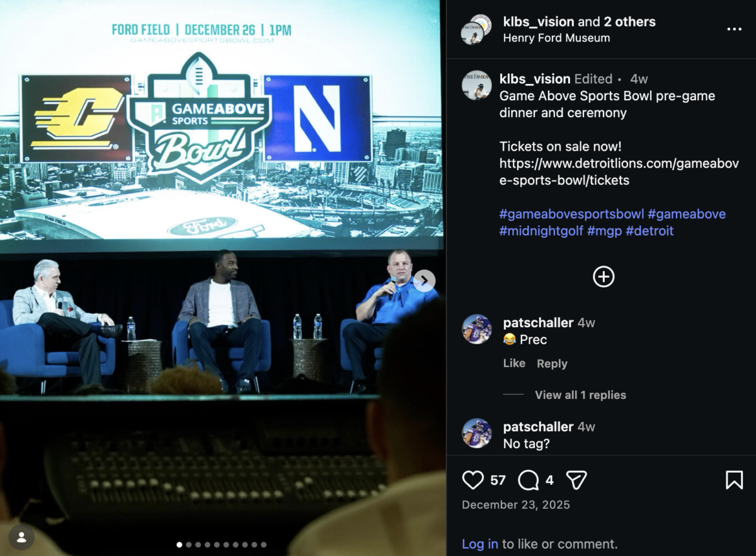
Task: Like the post with heart icon
Action: tap(473, 480)
